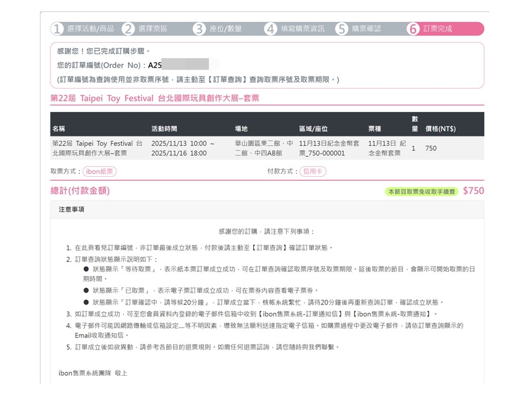Click the ibon售票系統團隊 敬上 signature
This screenshot has height=399, width=532.
point(93,373)
